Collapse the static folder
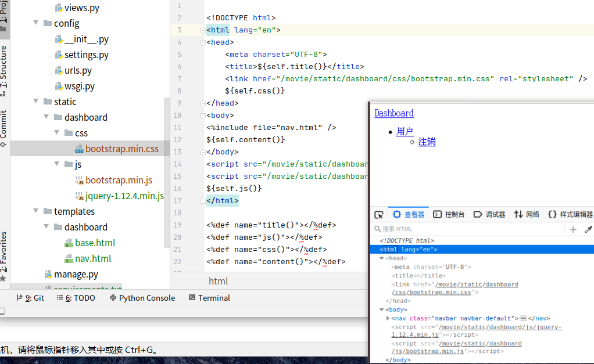This screenshot has width=594, height=364. coord(36,101)
